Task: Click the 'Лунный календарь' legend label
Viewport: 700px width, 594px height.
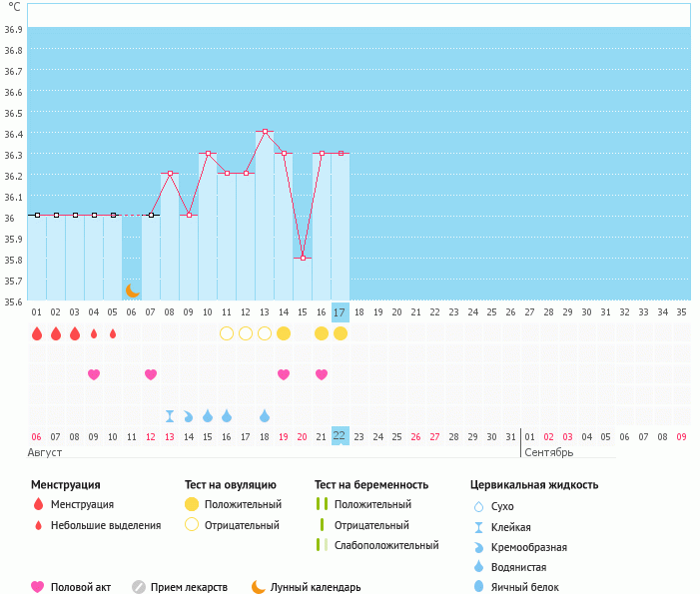Action: pyautogui.click(x=315, y=587)
